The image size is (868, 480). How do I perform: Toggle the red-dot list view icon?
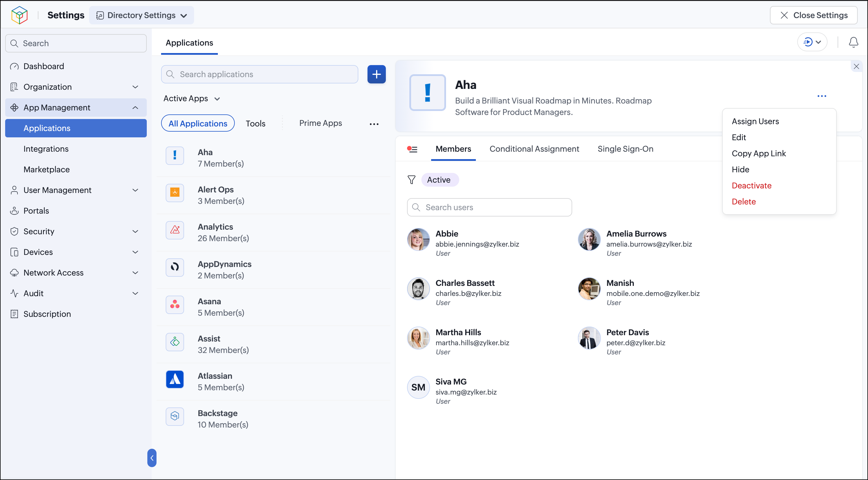[x=412, y=149]
